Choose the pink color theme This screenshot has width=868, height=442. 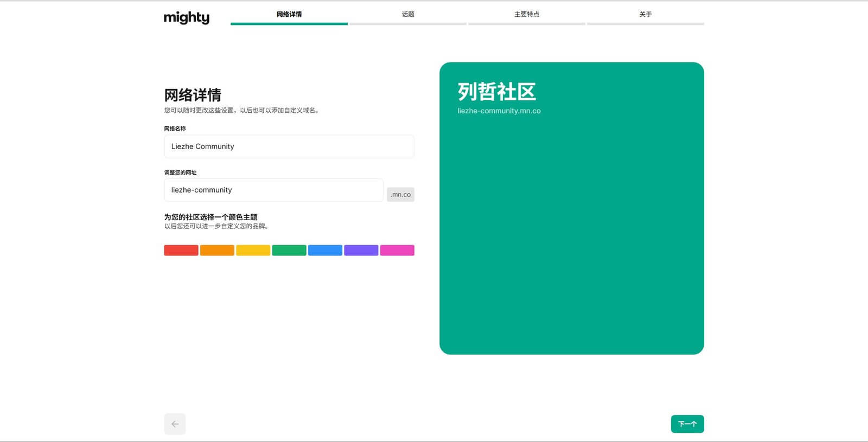tap(397, 250)
